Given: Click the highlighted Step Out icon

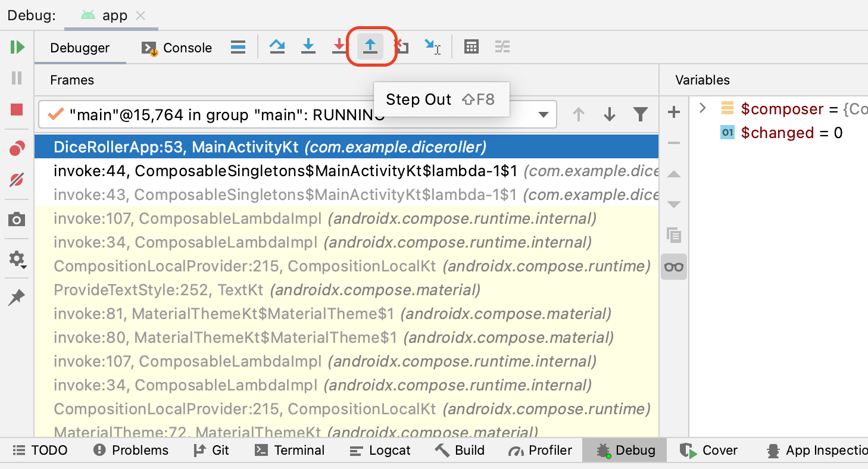Looking at the screenshot, I should pyautogui.click(x=370, y=47).
